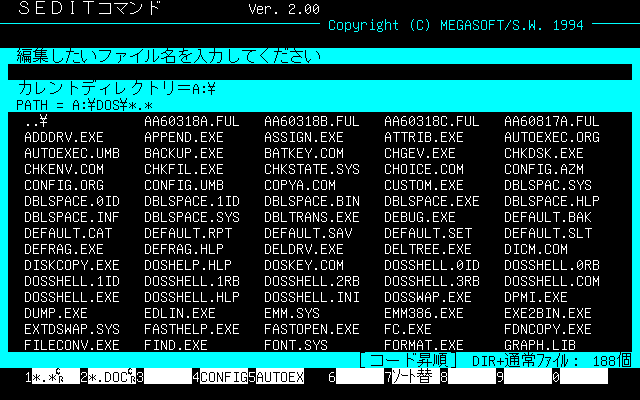Choose DEFAULT.CAT file
This screenshot has width=640, height=400.
click(68, 233)
